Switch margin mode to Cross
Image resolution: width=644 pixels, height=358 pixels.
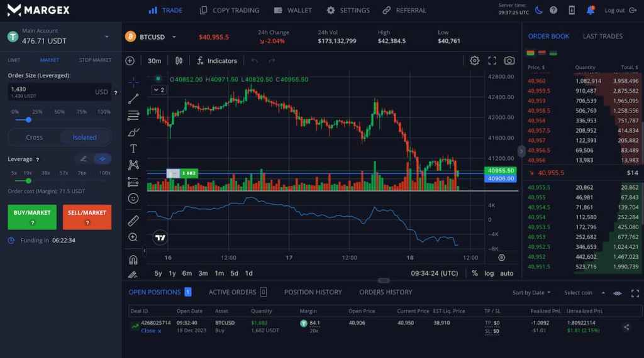[x=35, y=137]
